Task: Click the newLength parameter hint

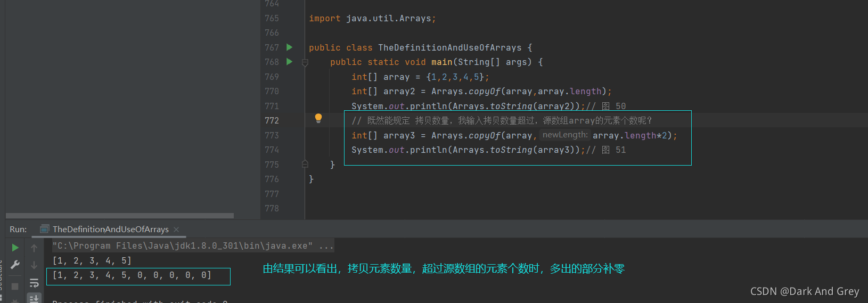Action: [564, 135]
